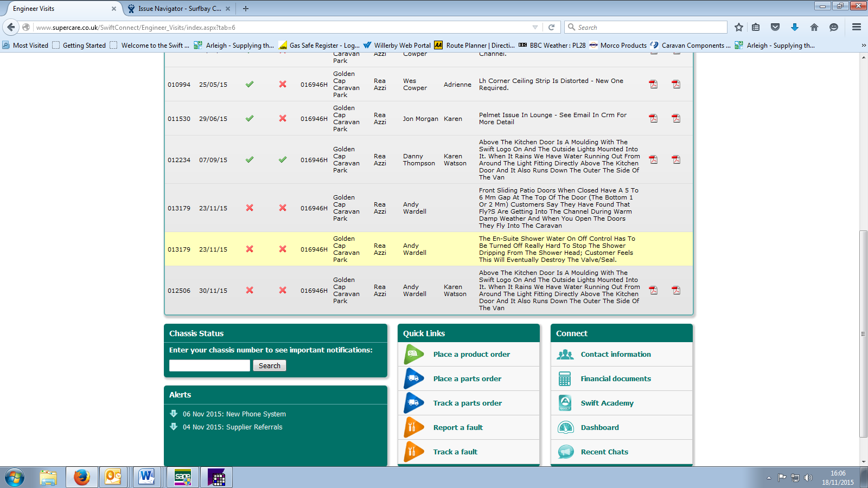Open the BBC Weather : PL28 bookmark
This screenshot has width=868, height=488.
tap(552, 46)
